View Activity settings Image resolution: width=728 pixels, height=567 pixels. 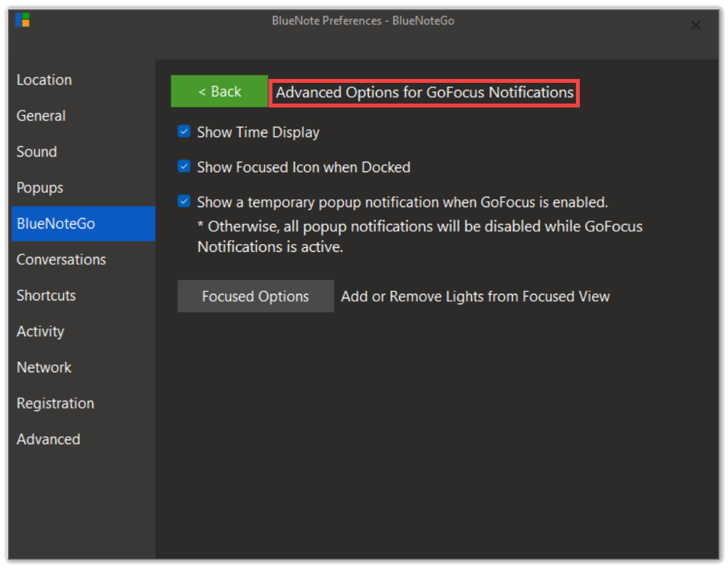[83, 331]
